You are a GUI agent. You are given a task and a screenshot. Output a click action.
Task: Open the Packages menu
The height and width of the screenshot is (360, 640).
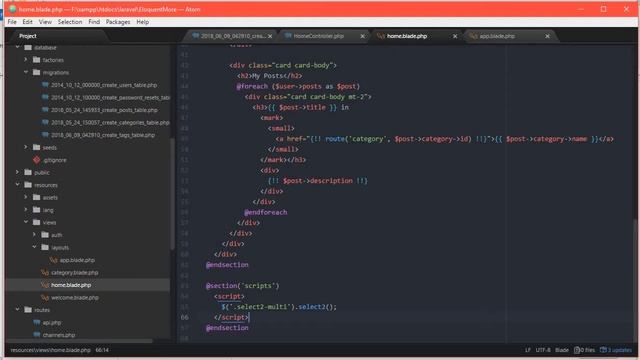118,22
